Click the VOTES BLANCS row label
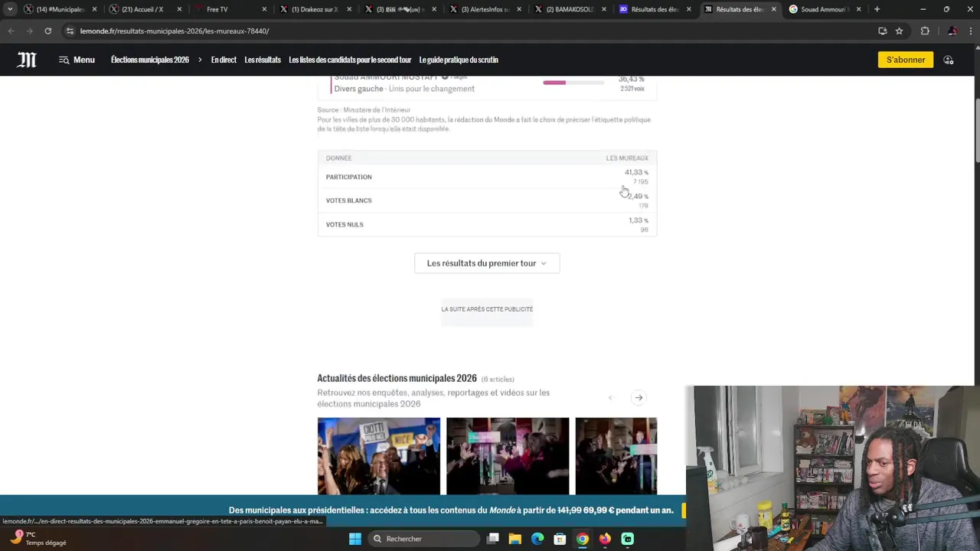Image resolution: width=980 pixels, height=551 pixels. tap(349, 201)
